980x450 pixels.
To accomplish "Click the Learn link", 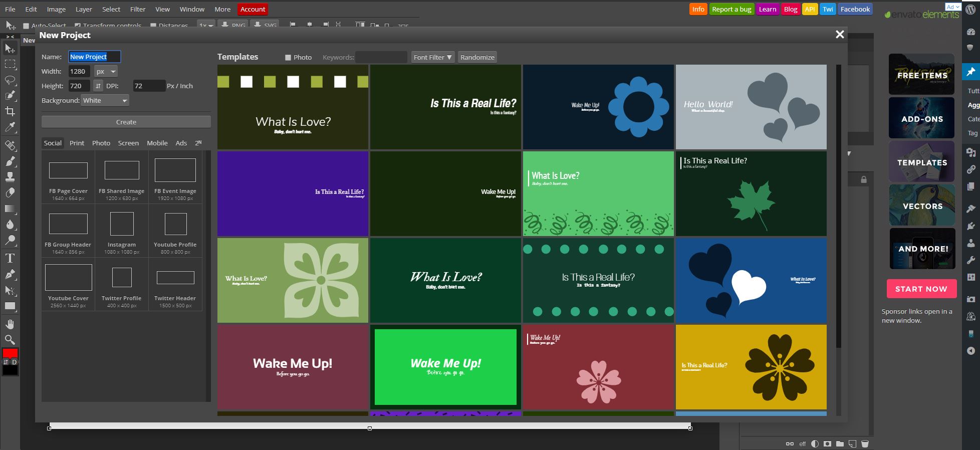I will click(x=767, y=9).
